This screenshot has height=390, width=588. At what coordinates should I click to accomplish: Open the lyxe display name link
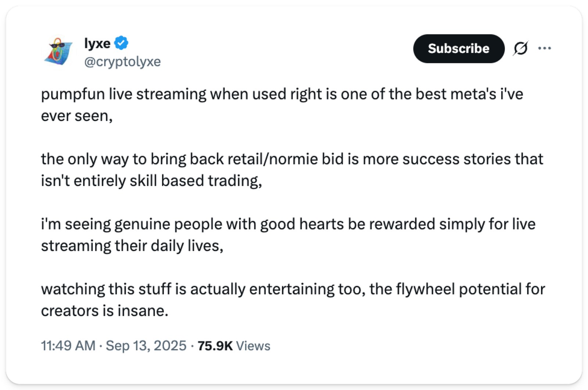point(97,43)
